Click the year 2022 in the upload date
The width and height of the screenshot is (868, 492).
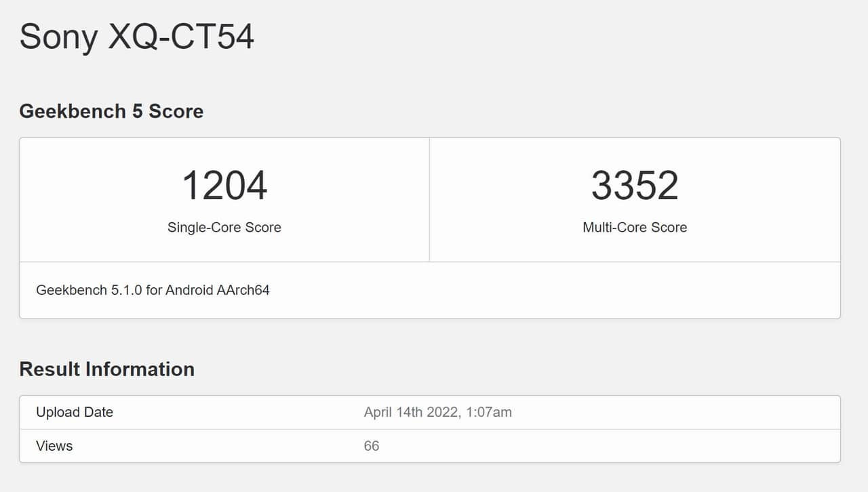[442, 412]
